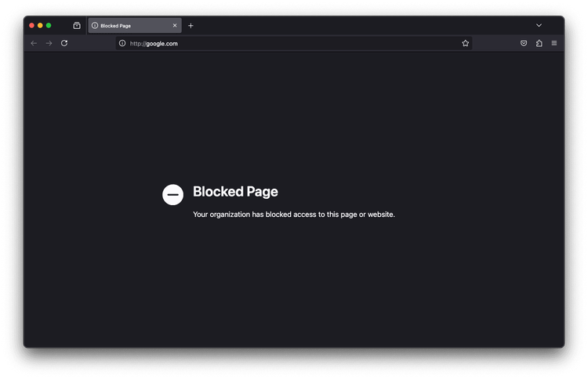The height and width of the screenshot is (379, 588).
Task: Open a new tab with the plus
Action: (191, 26)
